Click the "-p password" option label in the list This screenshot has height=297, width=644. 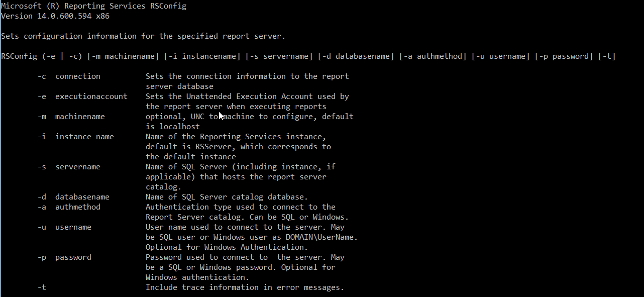point(64,257)
